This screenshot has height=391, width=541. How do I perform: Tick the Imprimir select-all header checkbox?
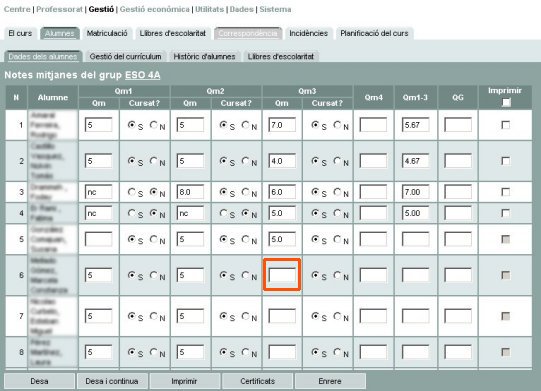(x=506, y=102)
